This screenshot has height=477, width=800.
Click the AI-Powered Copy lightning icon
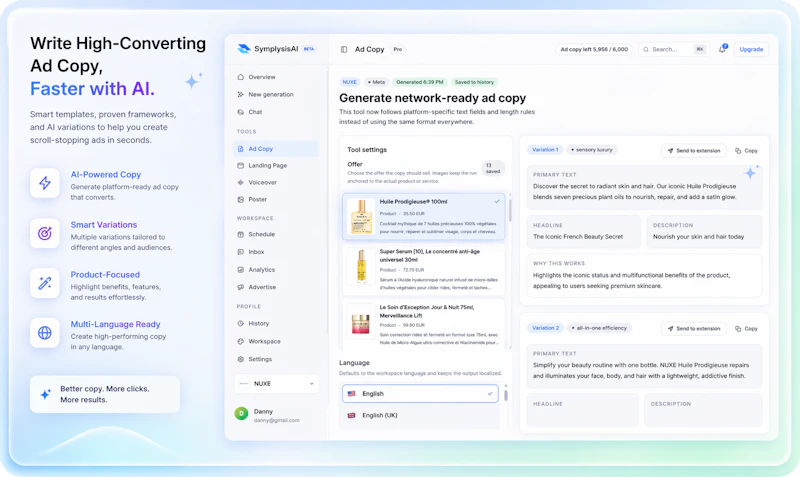[45, 183]
